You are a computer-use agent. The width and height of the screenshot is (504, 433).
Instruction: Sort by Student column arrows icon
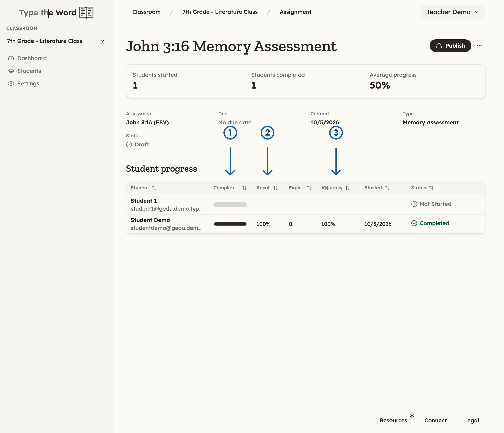154,188
